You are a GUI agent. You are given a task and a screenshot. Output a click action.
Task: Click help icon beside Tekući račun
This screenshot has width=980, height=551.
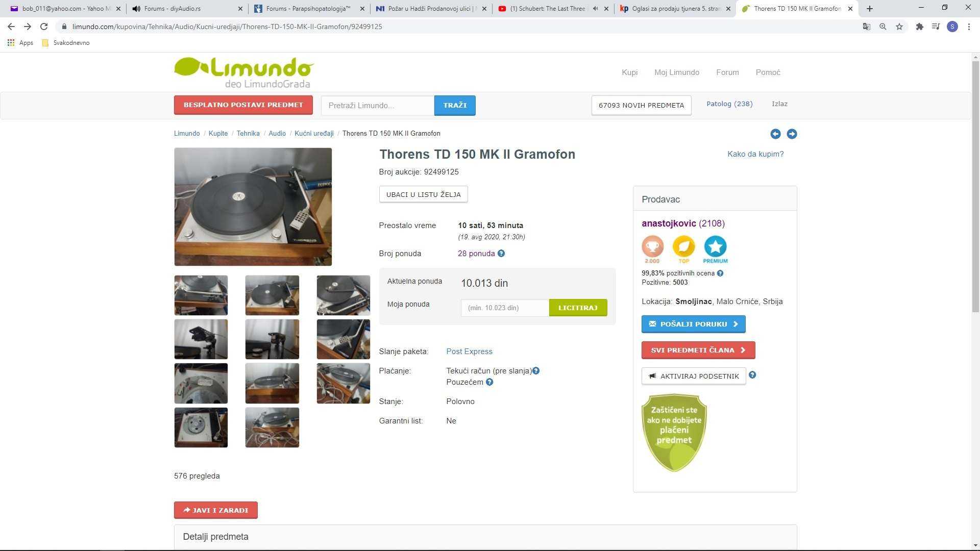(536, 371)
